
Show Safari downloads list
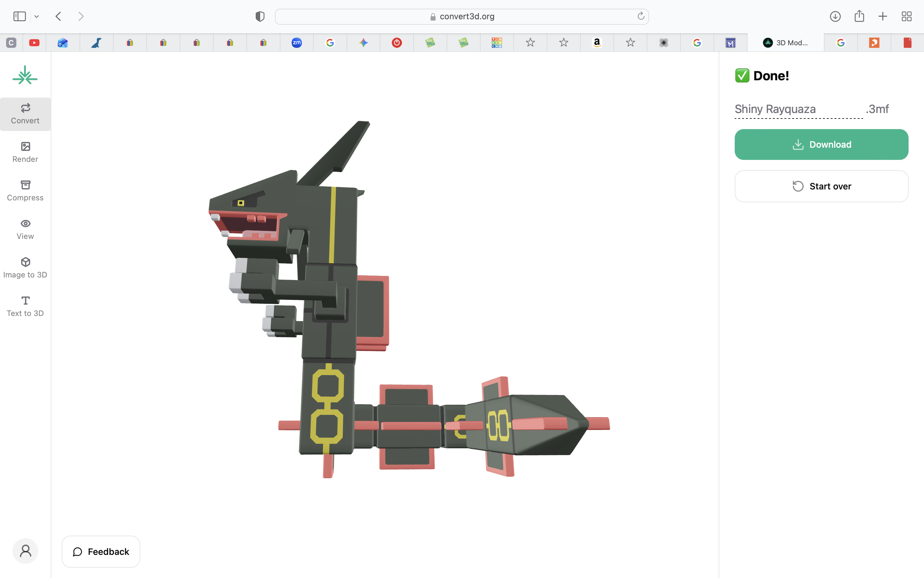tap(835, 16)
